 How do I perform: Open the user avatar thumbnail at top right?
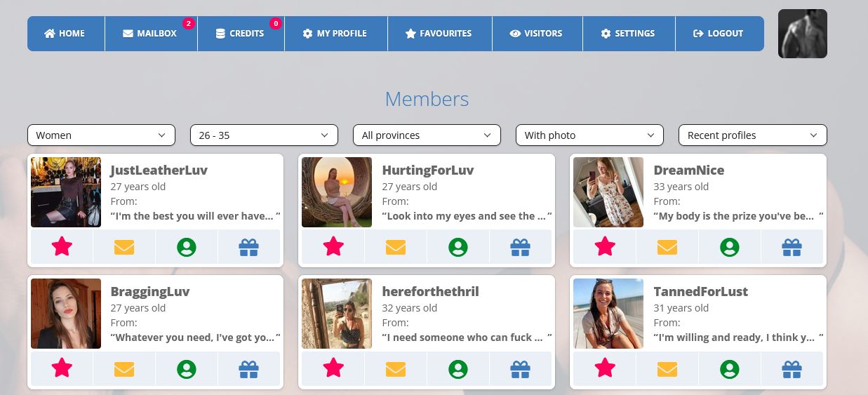click(803, 34)
